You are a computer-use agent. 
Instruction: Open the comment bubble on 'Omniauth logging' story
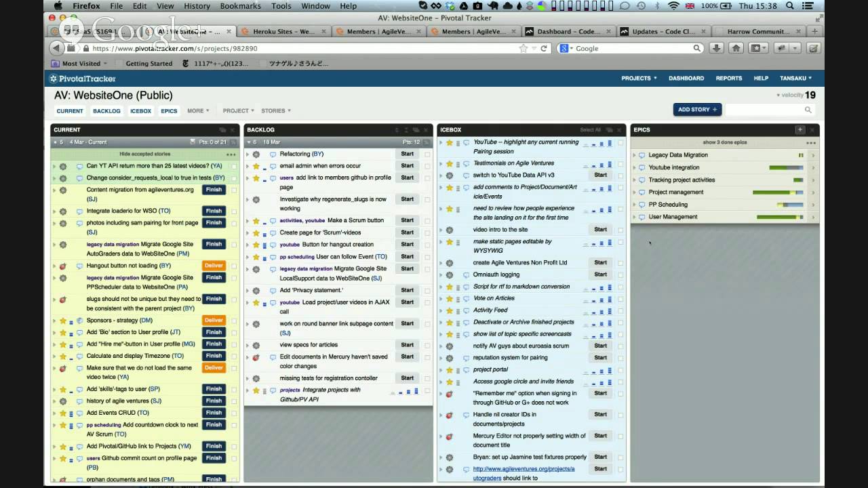[467, 274]
